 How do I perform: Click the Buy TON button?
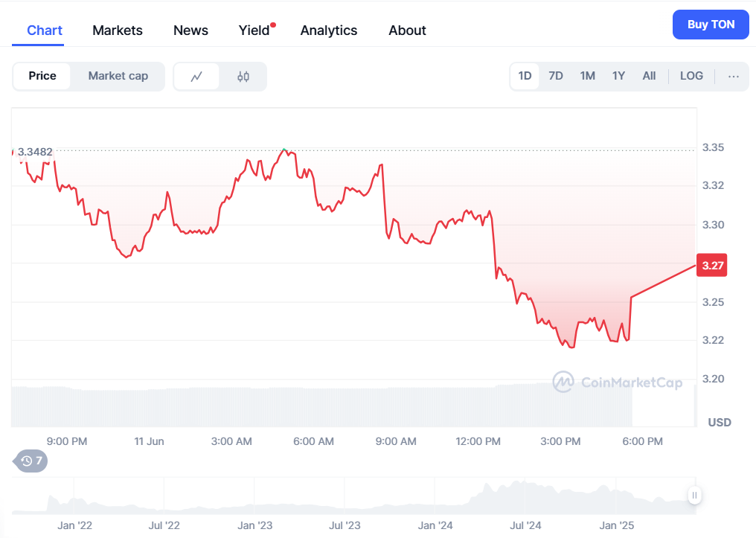pos(711,25)
